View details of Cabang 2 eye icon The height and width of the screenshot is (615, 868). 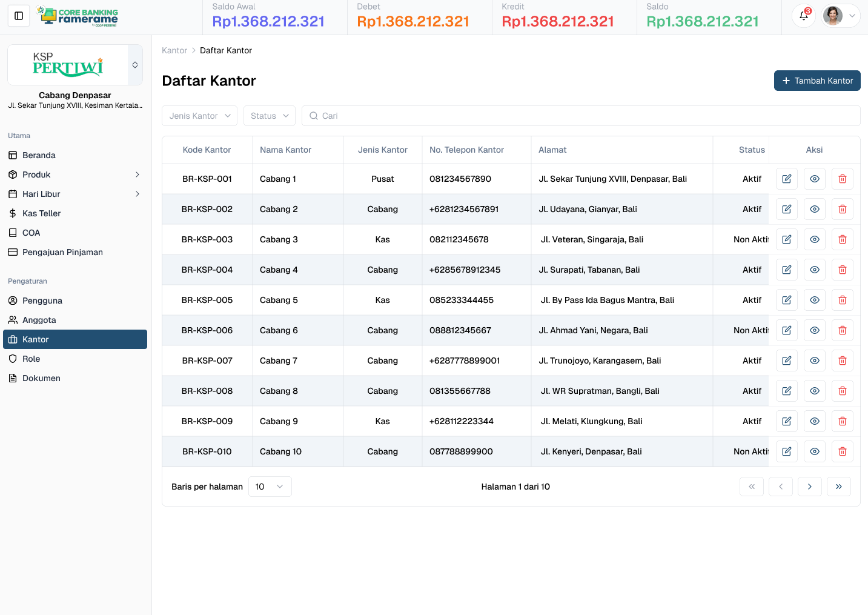[x=814, y=209]
